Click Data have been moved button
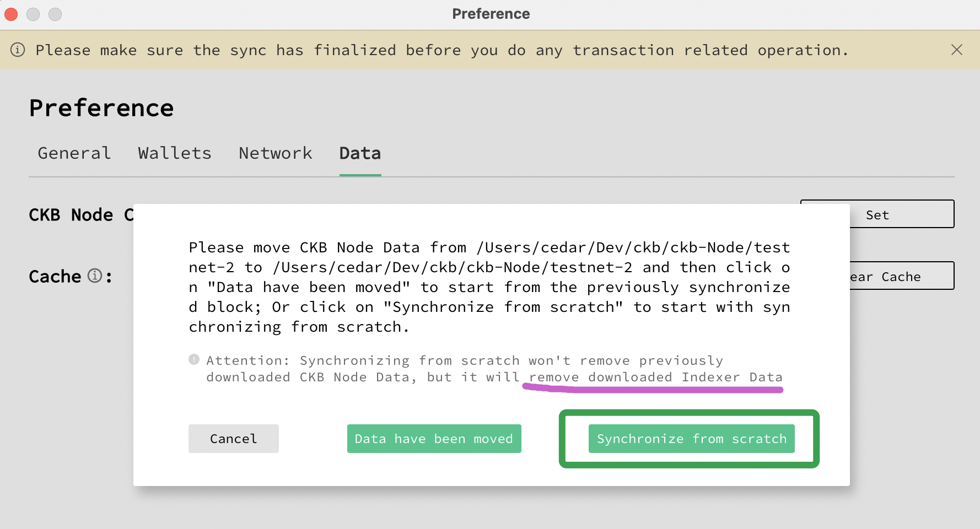The image size is (980, 529). [434, 439]
